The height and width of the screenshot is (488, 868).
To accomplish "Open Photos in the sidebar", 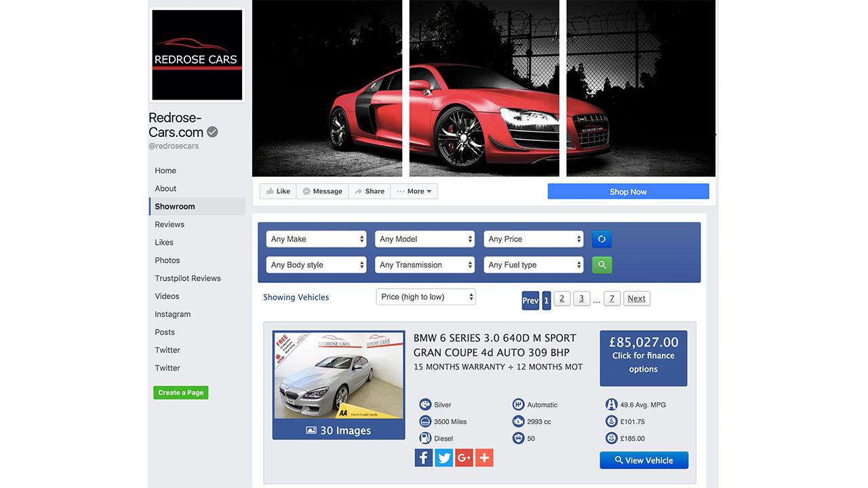I will [167, 260].
